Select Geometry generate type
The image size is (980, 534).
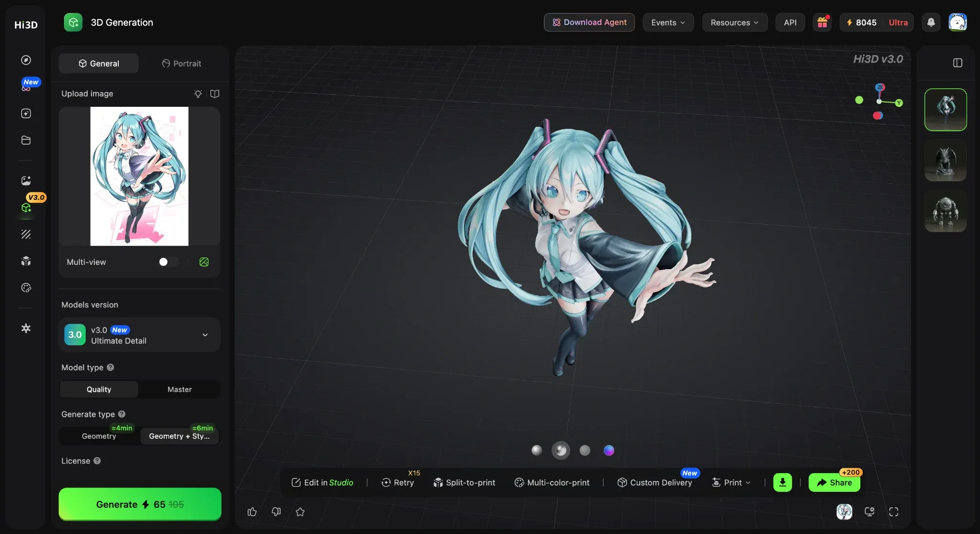pos(99,436)
